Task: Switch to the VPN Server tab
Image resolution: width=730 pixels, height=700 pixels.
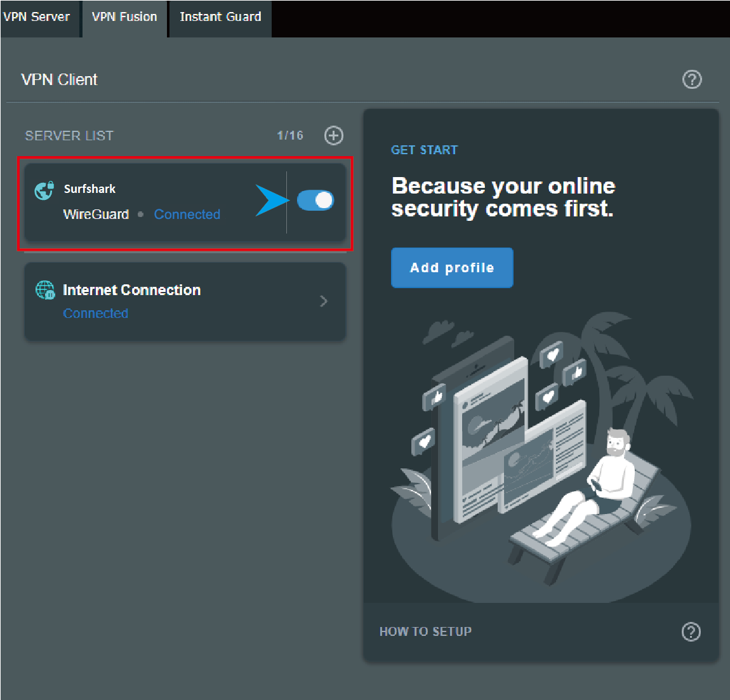Action: click(37, 17)
